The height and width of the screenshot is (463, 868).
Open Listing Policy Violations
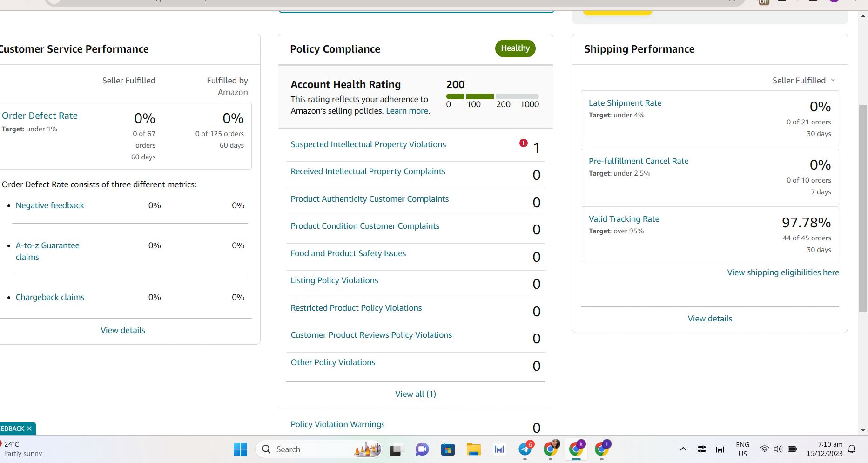click(x=334, y=280)
